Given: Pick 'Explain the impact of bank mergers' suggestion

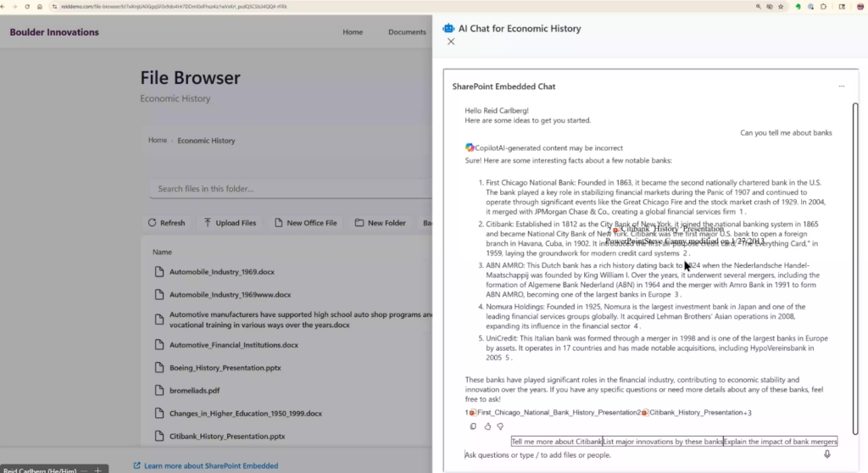Looking at the screenshot, I should (780, 442).
